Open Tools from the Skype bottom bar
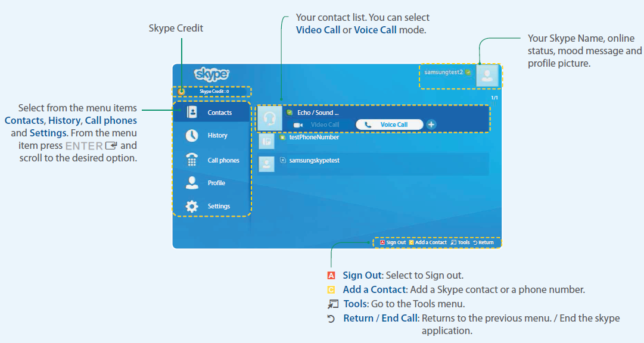The image size is (644, 343). pyautogui.click(x=460, y=242)
